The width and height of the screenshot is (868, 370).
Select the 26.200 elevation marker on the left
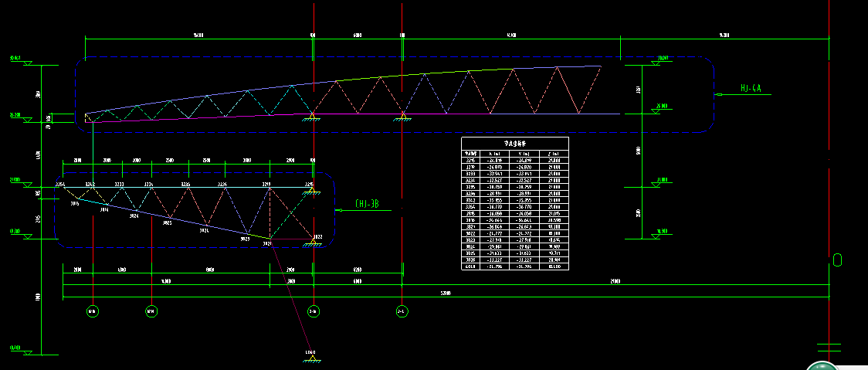(21, 117)
